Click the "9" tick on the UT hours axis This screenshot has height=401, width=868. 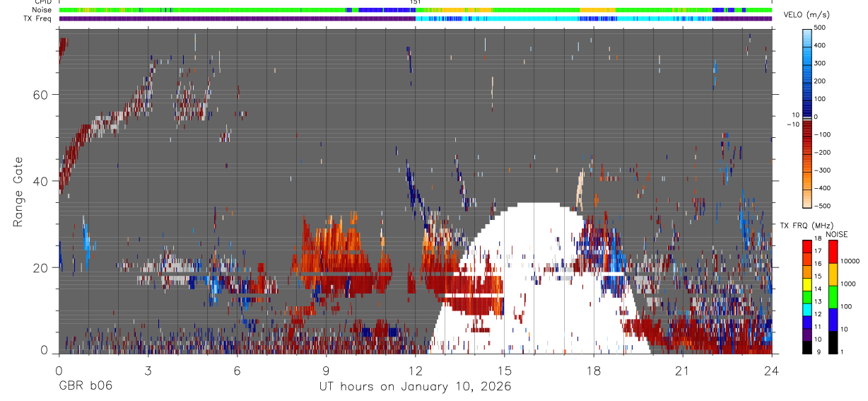coord(326,371)
